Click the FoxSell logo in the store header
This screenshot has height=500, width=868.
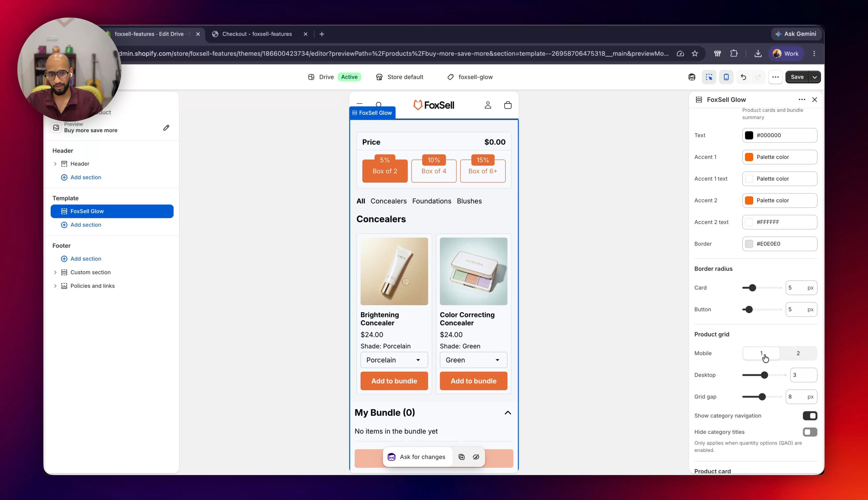click(x=433, y=105)
